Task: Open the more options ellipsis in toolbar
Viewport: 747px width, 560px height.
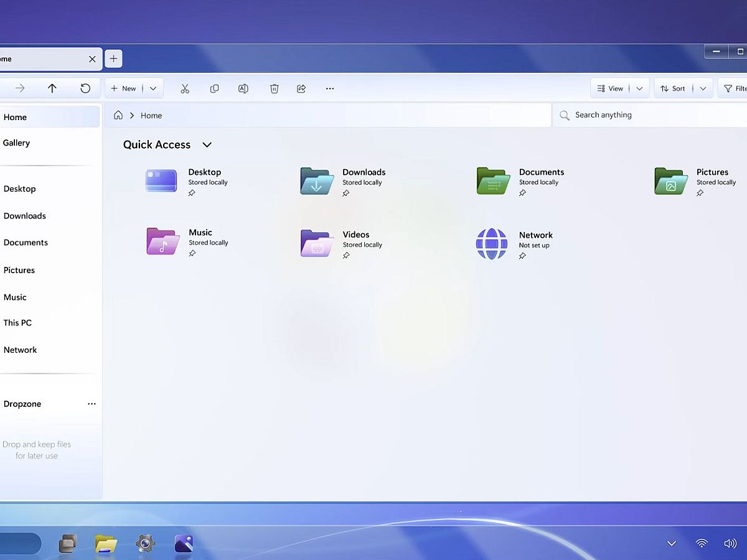Action: (x=330, y=89)
